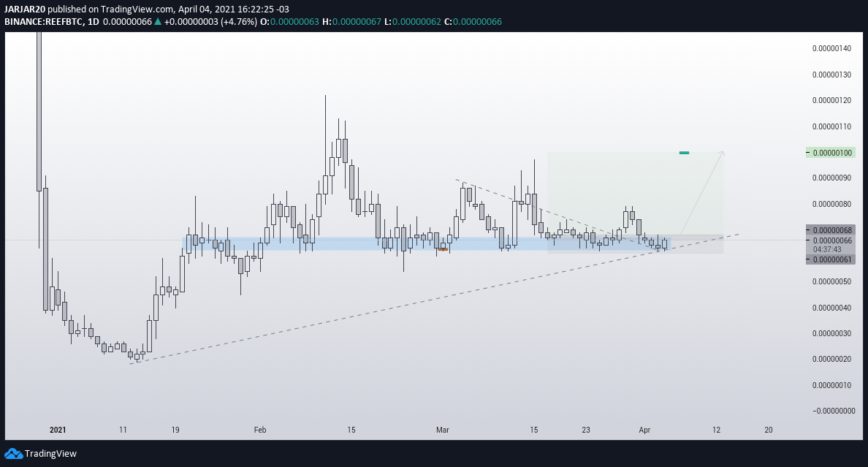The image size is (868, 467).
Task: Click the teal target marker line
Action: click(x=684, y=152)
